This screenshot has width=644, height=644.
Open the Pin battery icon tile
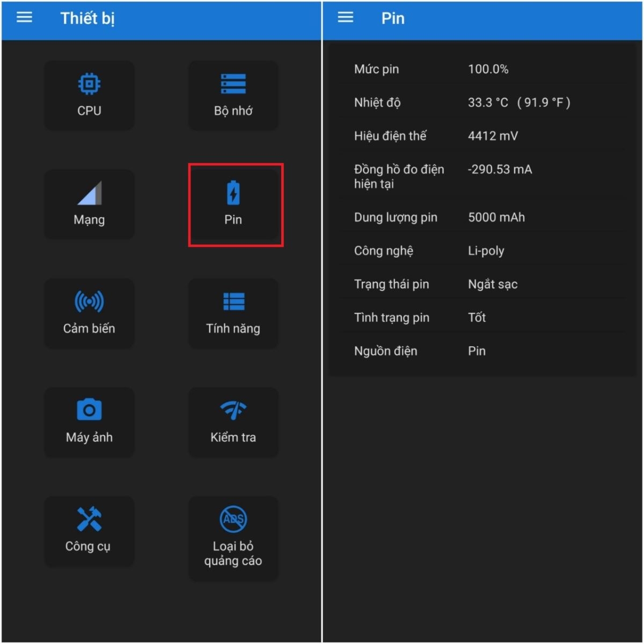pos(233,204)
